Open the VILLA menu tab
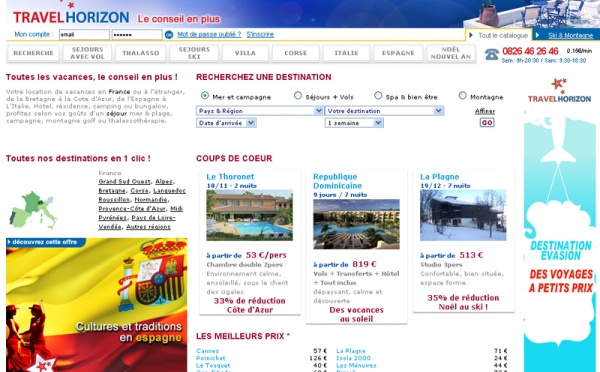This screenshot has height=372, width=600. (245, 53)
